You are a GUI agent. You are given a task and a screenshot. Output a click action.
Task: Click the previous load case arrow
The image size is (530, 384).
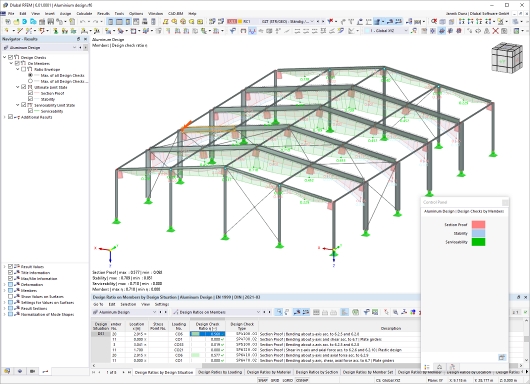tap(318, 21)
